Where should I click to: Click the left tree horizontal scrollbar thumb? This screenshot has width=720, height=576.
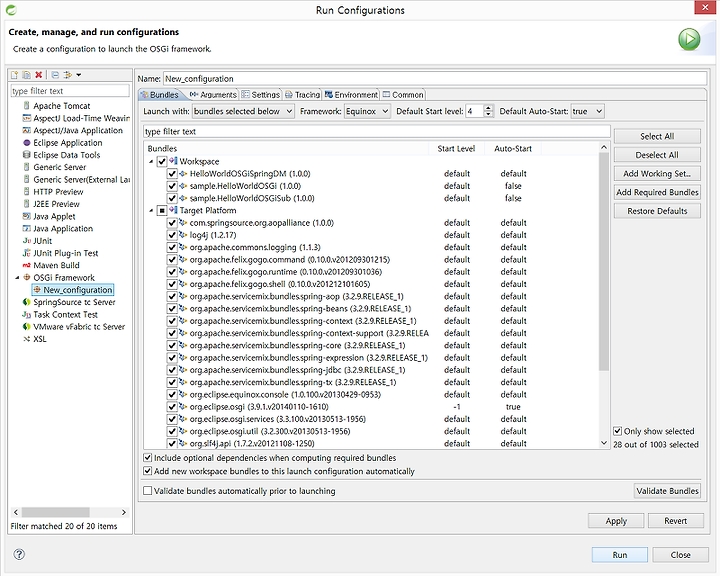point(56,512)
